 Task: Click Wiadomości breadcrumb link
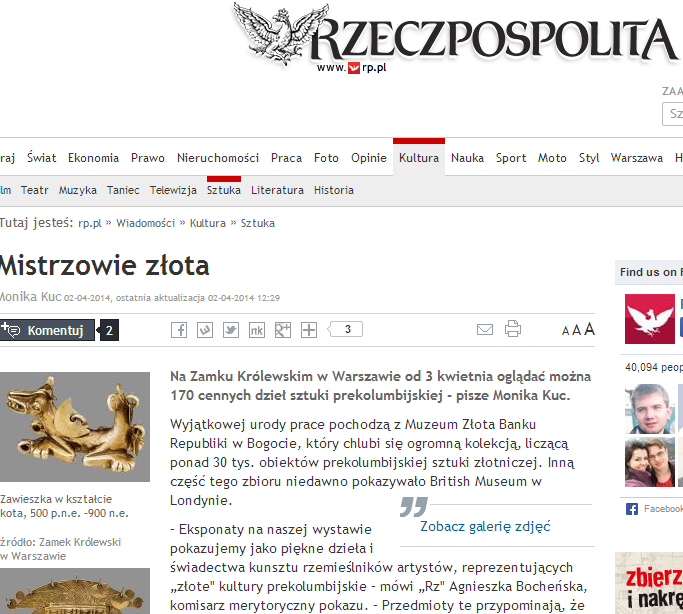pos(145,223)
